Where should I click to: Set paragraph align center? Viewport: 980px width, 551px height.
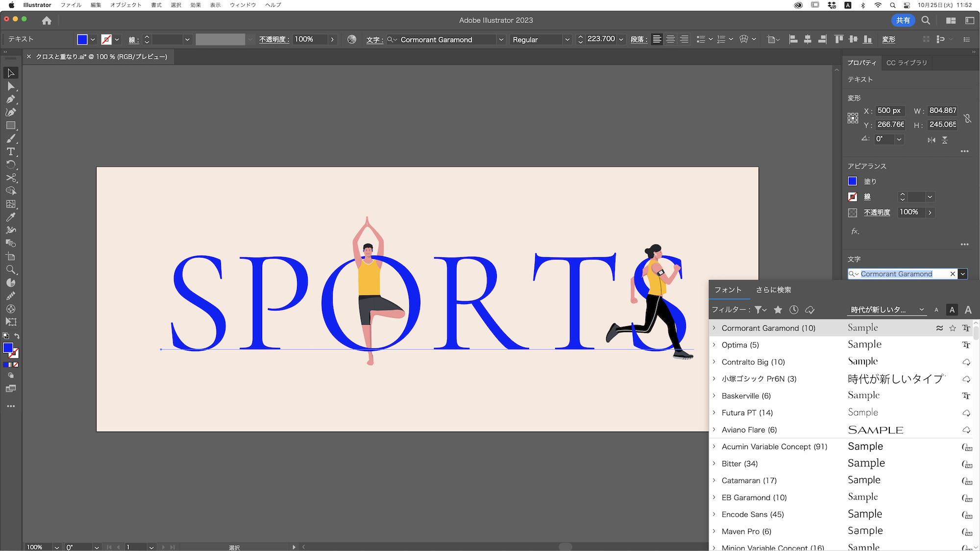tap(670, 39)
